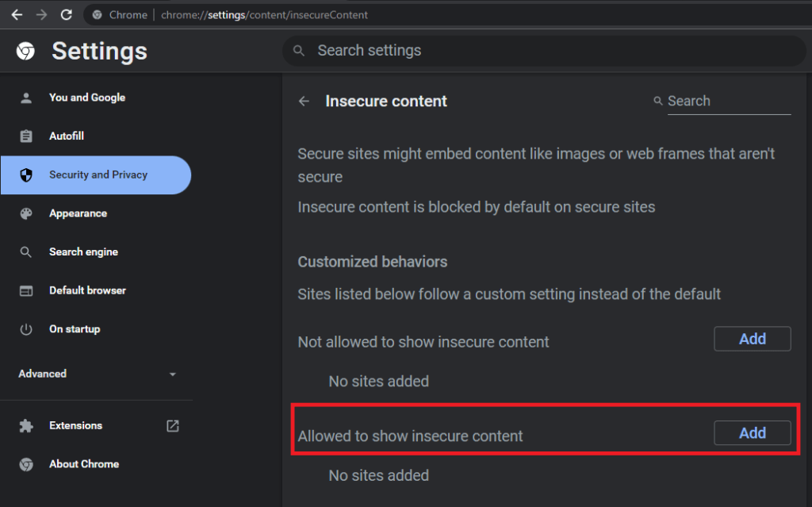Screen dimensions: 812x507
Task: Select the Default browser panel icon
Action: coord(26,290)
